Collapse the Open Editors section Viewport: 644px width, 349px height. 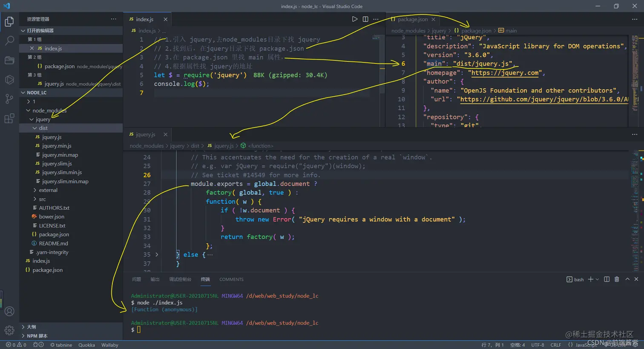(71, 30)
